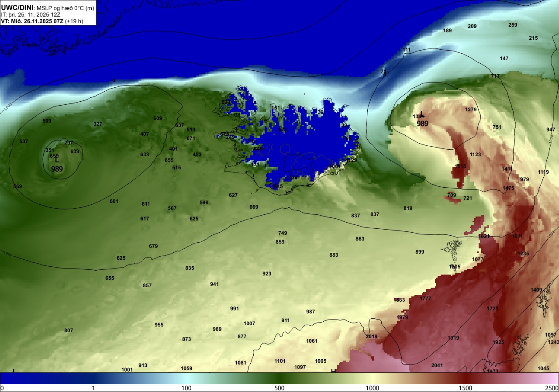The image size is (559, 392).
Task: Click the 500 label on the color scale
Action: pyautogui.click(x=279, y=388)
